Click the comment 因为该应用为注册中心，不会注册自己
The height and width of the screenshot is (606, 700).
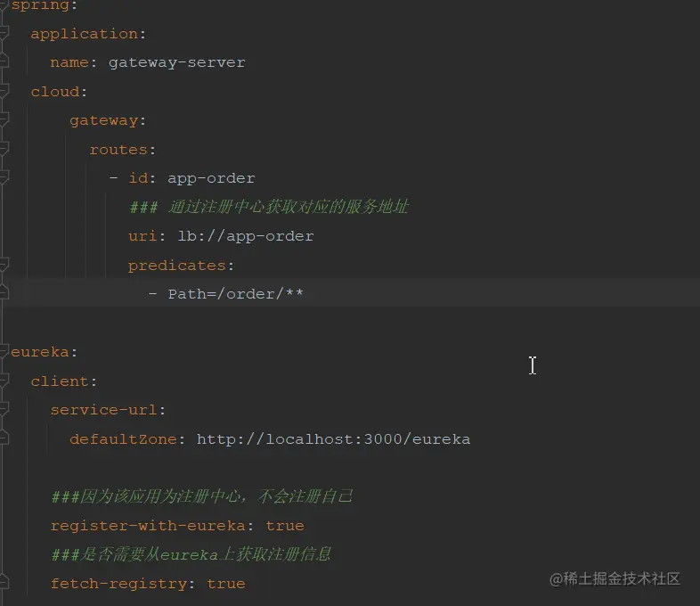pyautogui.click(x=202, y=496)
